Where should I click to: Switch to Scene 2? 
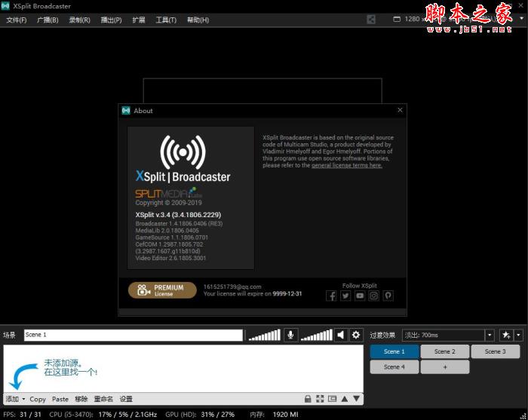(x=445, y=351)
